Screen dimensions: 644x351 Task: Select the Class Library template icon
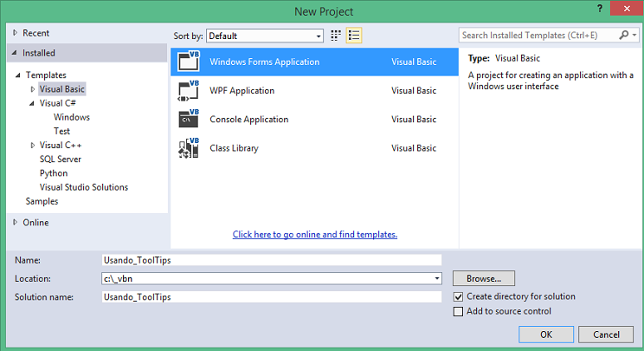[x=189, y=148]
